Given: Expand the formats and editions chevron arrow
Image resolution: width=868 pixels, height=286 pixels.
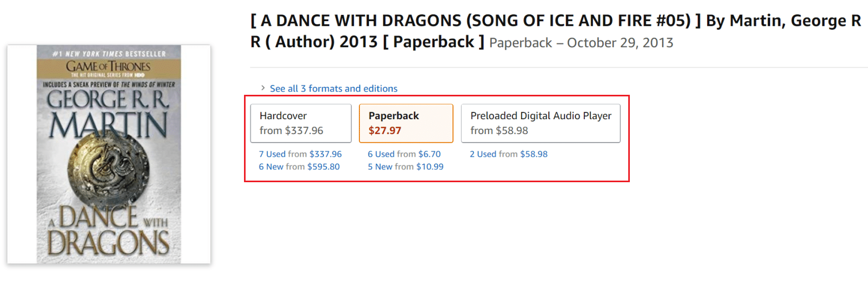Looking at the screenshot, I should coord(263,88).
